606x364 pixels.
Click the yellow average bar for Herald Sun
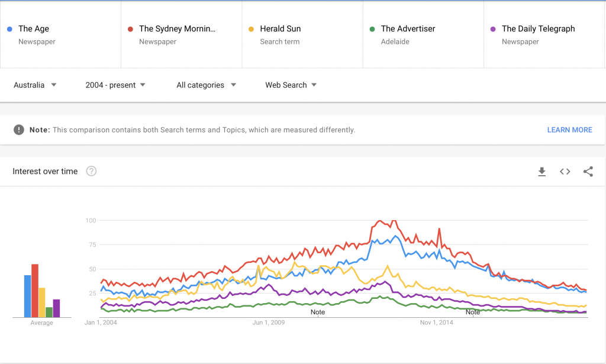point(42,302)
